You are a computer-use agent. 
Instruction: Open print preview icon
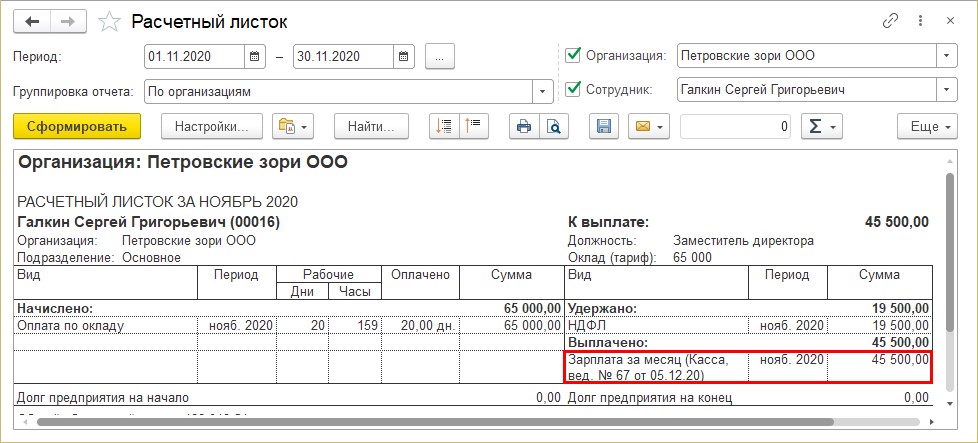554,126
